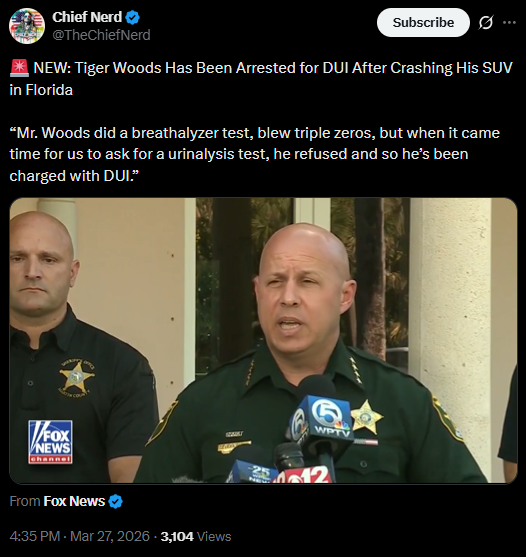Viewport: 526px width, 557px height.
Task: Click the Subscribe button
Action: [x=423, y=23]
